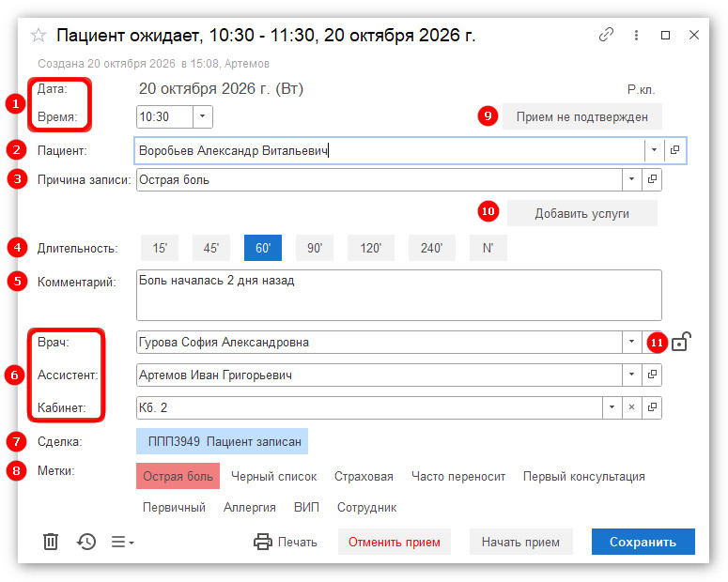
Task: Toggle the Первичный tag
Action: pyautogui.click(x=174, y=507)
